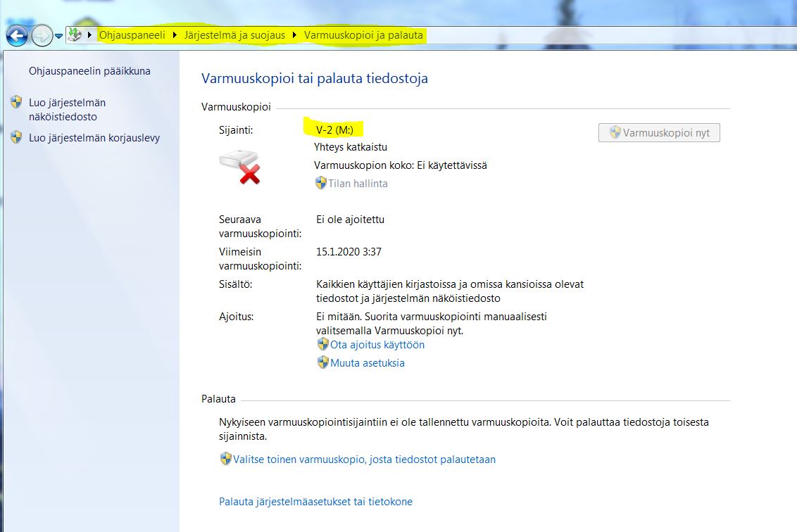Click shield icon next to Ota ajoitus käyttöön
Screen dimensions: 797x532
coord(322,344)
